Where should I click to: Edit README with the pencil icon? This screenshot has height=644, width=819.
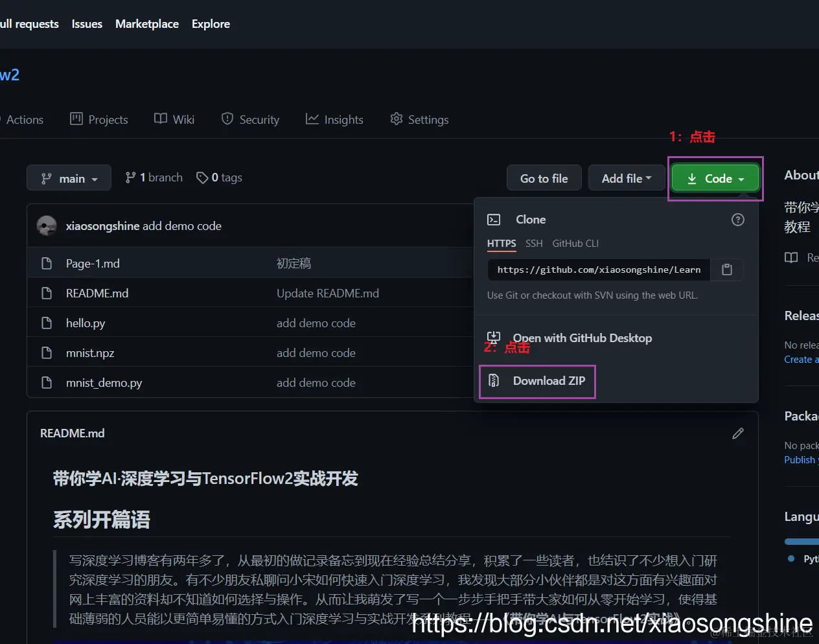[738, 433]
